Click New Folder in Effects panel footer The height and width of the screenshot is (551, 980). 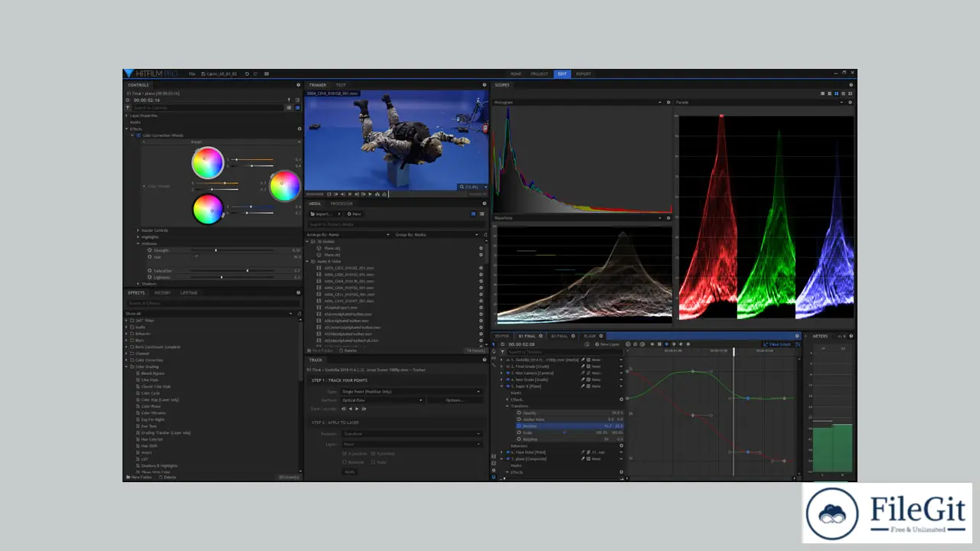tap(139, 478)
